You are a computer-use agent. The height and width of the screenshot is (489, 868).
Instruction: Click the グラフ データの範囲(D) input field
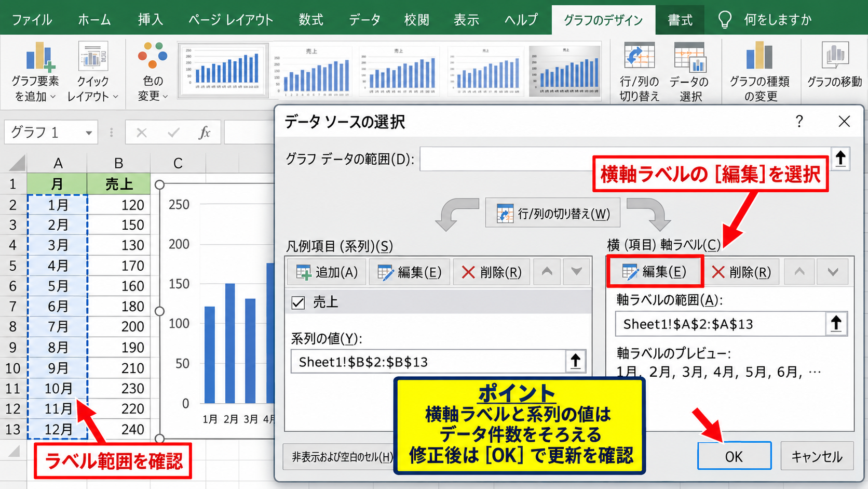point(625,158)
